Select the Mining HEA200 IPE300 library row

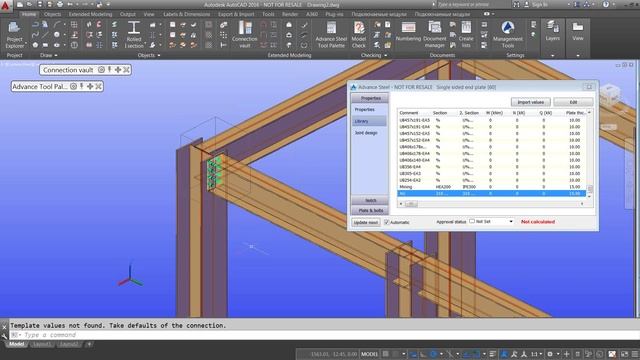(x=492, y=187)
